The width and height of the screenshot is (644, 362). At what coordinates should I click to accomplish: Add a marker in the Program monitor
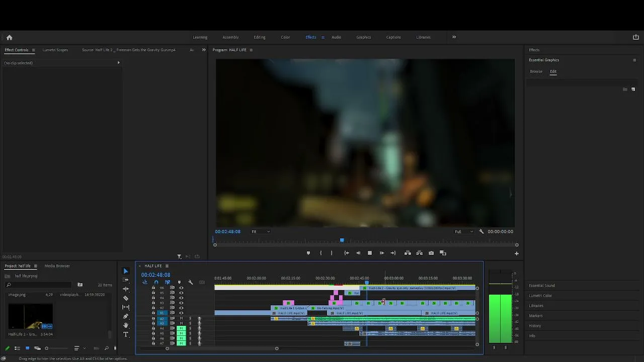pyautogui.click(x=308, y=253)
